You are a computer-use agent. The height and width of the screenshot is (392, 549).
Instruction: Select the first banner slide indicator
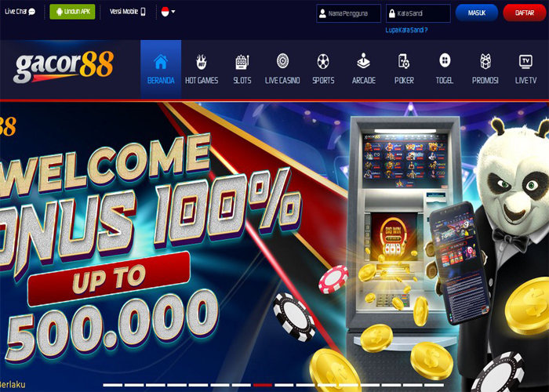click(x=112, y=385)
